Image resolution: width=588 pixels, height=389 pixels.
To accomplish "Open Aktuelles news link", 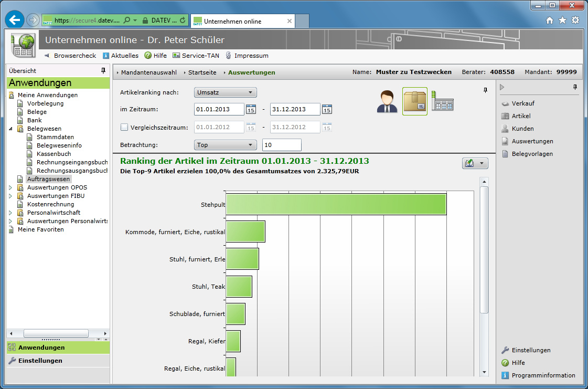I will (120, 56).
